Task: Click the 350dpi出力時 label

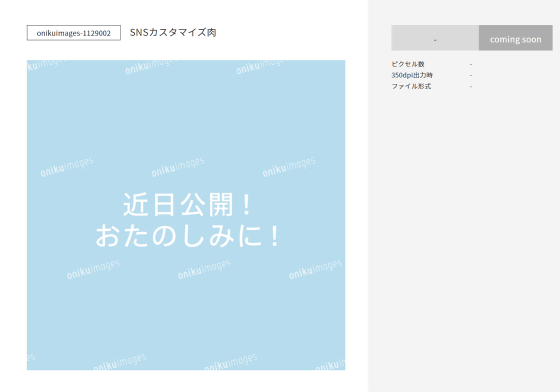Action: click(x=412, y=75)
